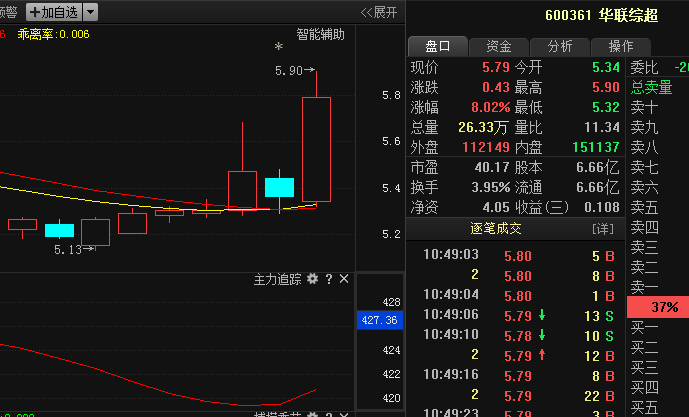Click the 5.13 low price label on chart
Screen dimensions: 689x417
(68, 250)
